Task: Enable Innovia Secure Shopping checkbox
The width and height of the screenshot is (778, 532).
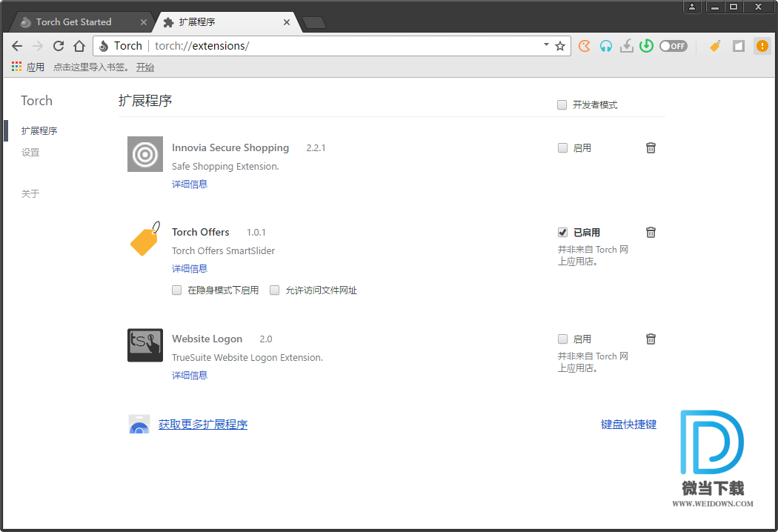Action: tap(562, 148)
